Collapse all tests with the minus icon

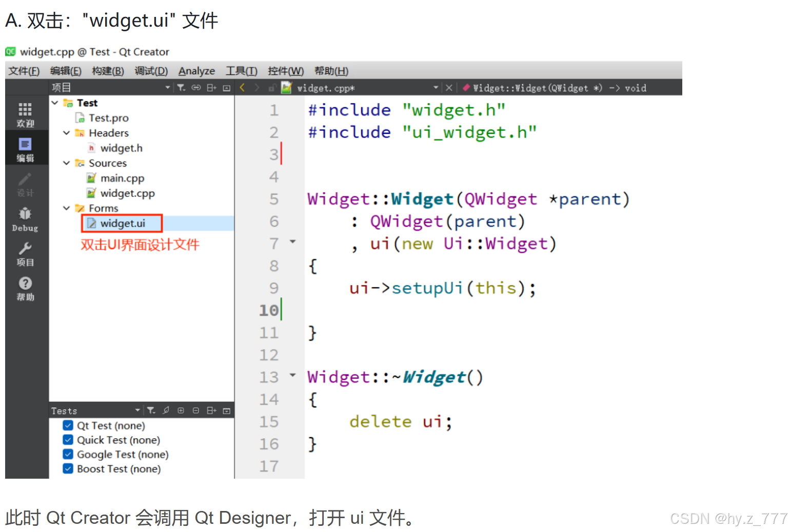coord(196,411)
